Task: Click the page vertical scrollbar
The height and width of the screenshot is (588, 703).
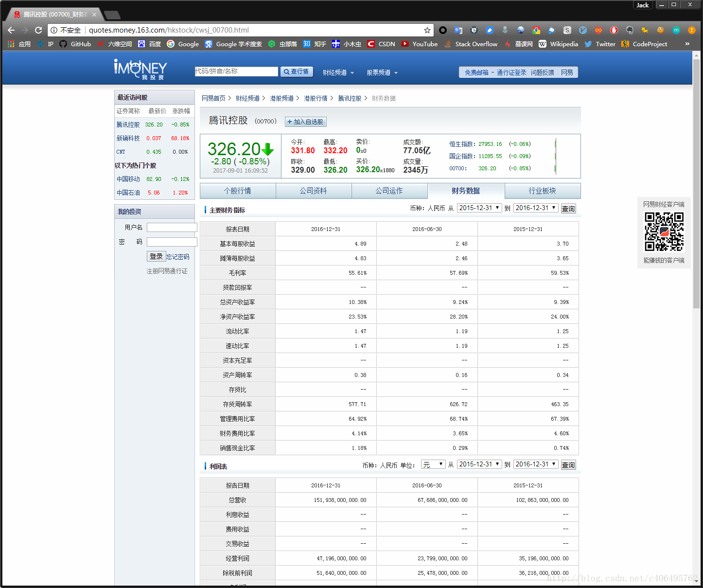Action: pos(696,185)
